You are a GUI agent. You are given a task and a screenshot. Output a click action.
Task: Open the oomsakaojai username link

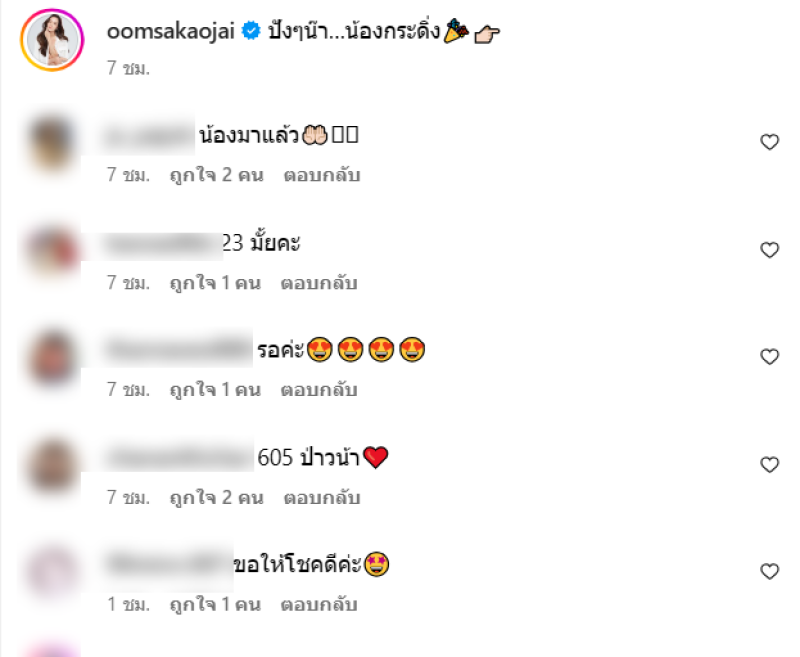click(x=170, y=32)
